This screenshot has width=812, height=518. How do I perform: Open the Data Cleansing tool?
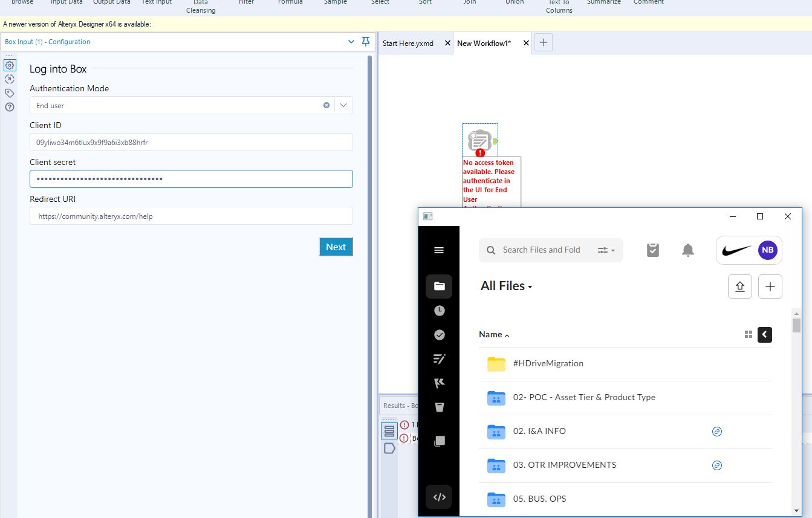[200, 5]
